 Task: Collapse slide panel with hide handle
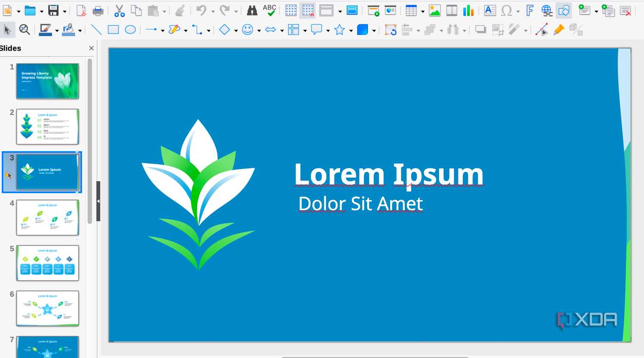point(98,201)
